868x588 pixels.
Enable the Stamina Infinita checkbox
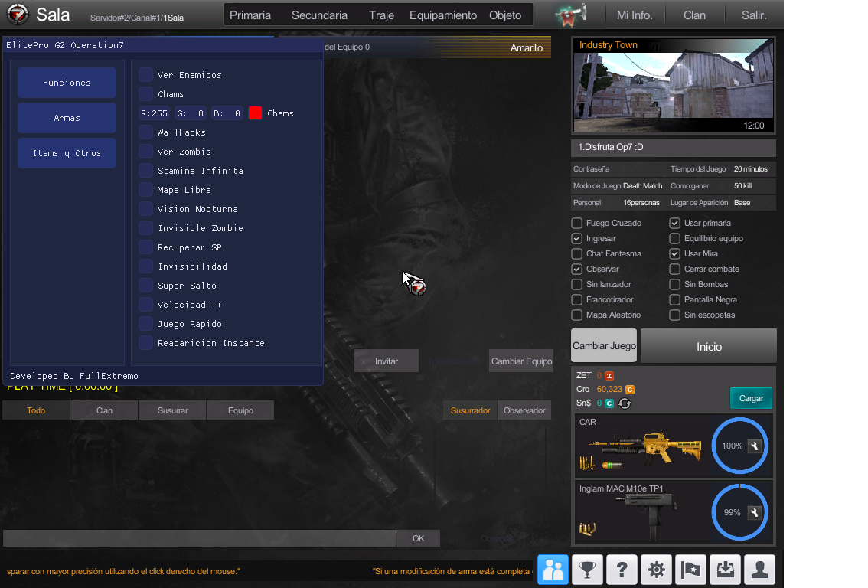point(145,171)
